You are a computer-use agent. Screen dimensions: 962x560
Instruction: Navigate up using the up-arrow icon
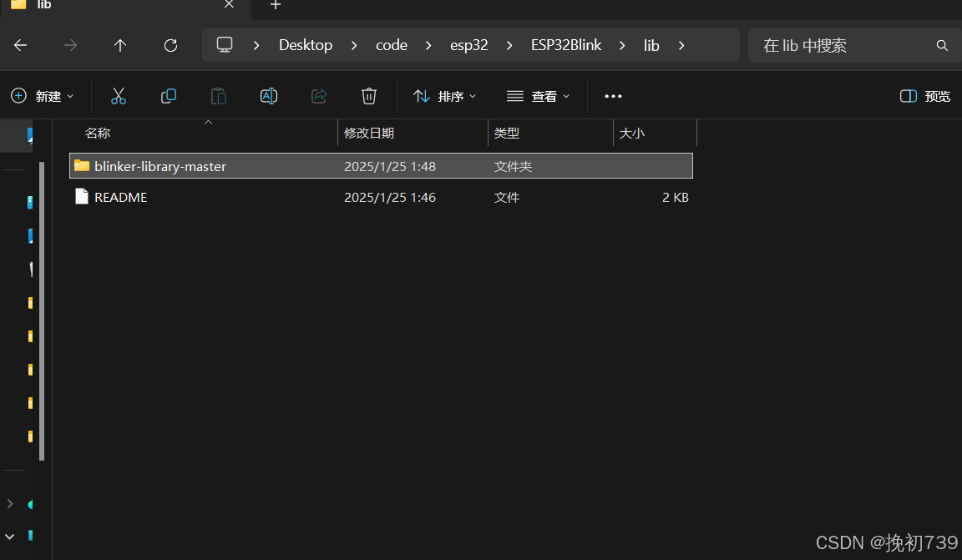coord(119,45)
